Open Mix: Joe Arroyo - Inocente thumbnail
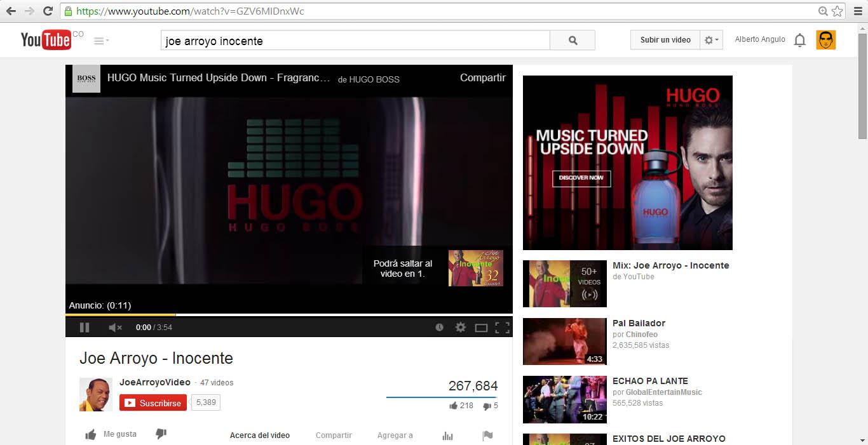The width and height of the screenshot is (868, 445). click(x=564, y=284)
